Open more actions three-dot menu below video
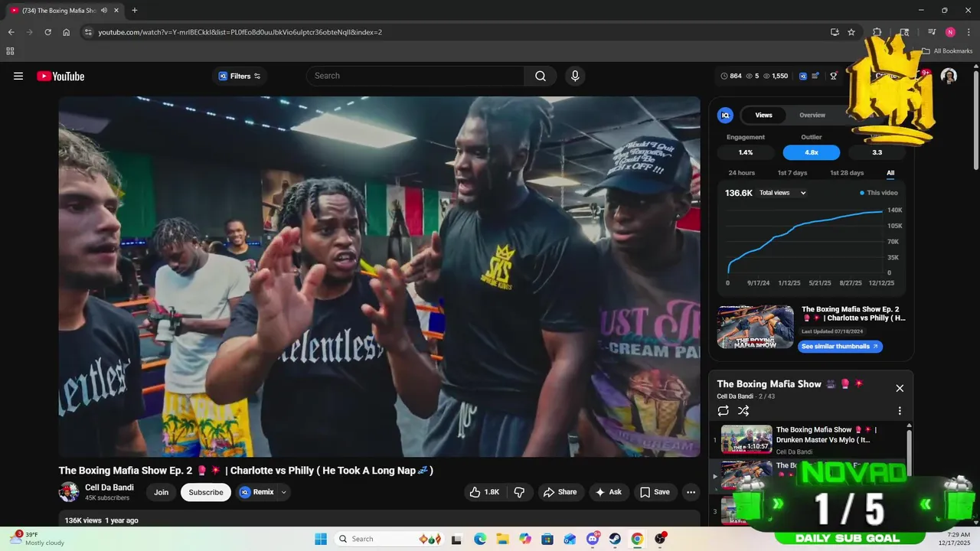Viewport: 980px width, 551px height. coord(691,492)
